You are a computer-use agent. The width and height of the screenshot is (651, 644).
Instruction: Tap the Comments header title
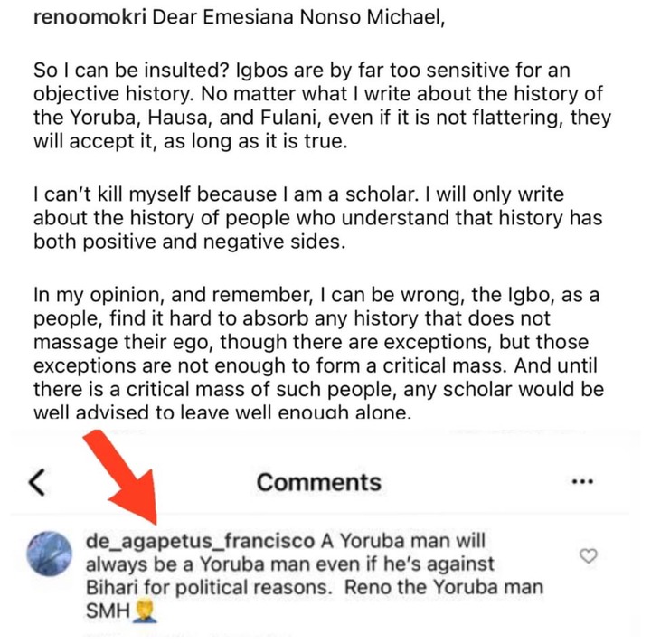[318, 482]
